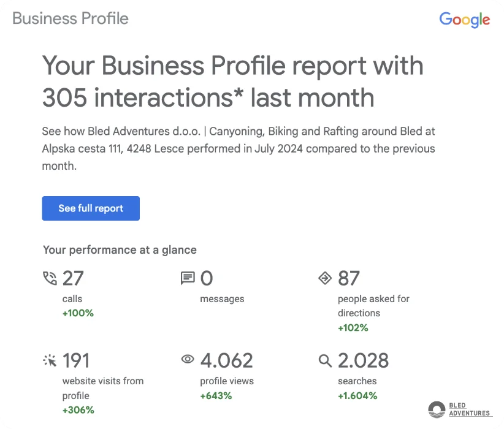Select the 27 calls number
The height and width of the screenshot is (429, 504).
pyautogui.click(x=73, y=278)
